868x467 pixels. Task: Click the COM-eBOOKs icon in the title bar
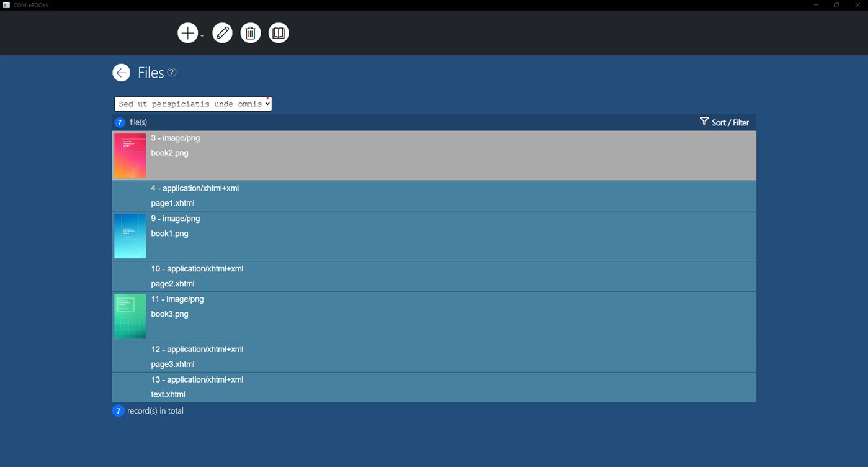[x=6, y=4]
